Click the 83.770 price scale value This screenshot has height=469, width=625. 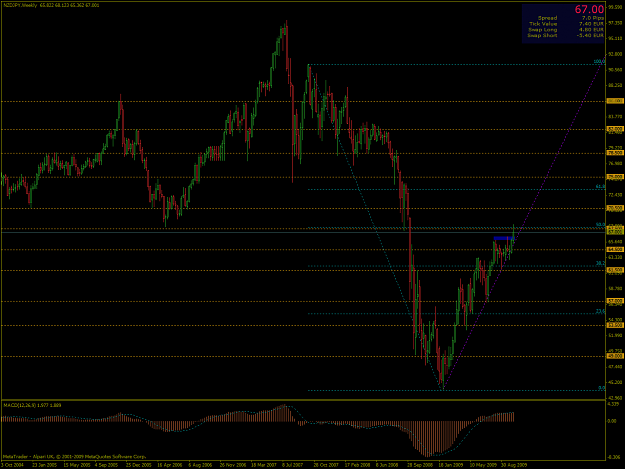pos(615,117)
